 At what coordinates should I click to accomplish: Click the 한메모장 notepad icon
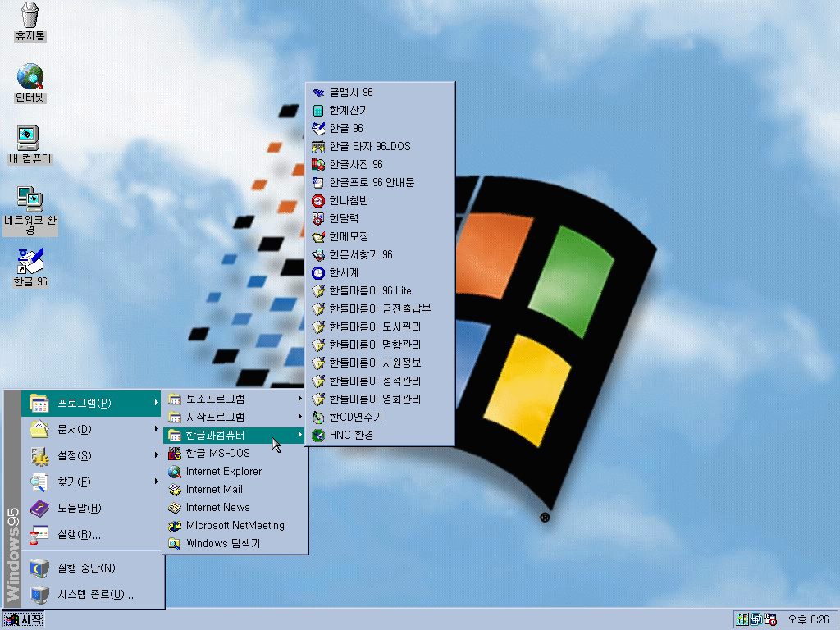point(318,237)
